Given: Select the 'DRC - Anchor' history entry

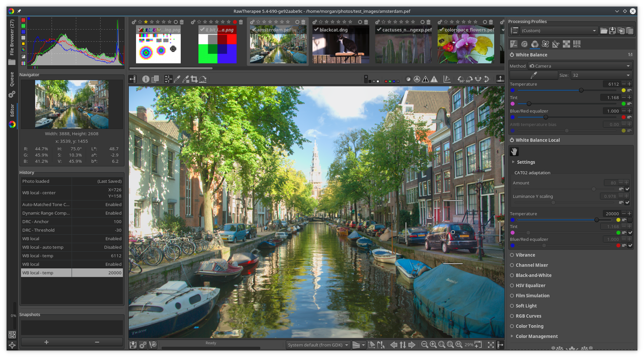Looking at the screenshot, I should [x=72, y=221].
